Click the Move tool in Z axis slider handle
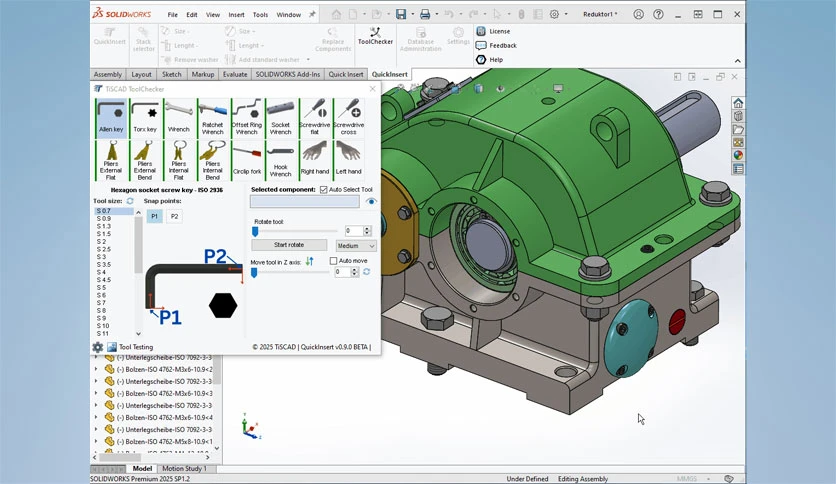836x484 pixels. point(254,272)
